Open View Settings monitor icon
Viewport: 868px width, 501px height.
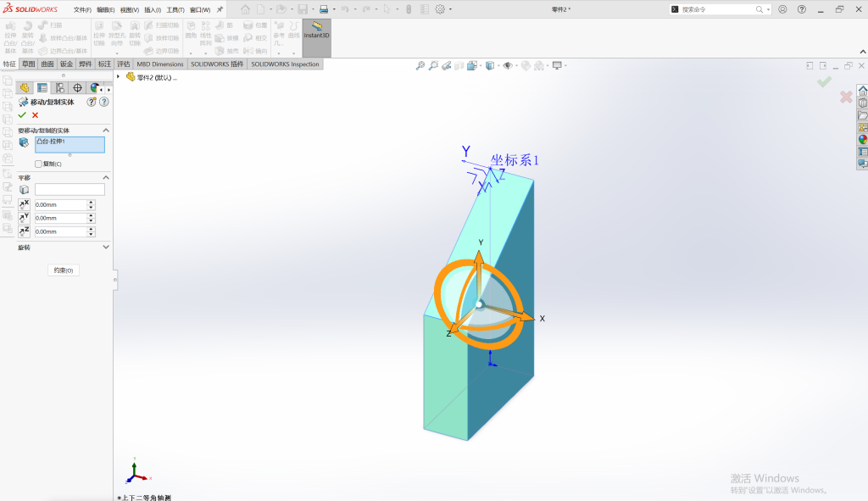point(557,65)
